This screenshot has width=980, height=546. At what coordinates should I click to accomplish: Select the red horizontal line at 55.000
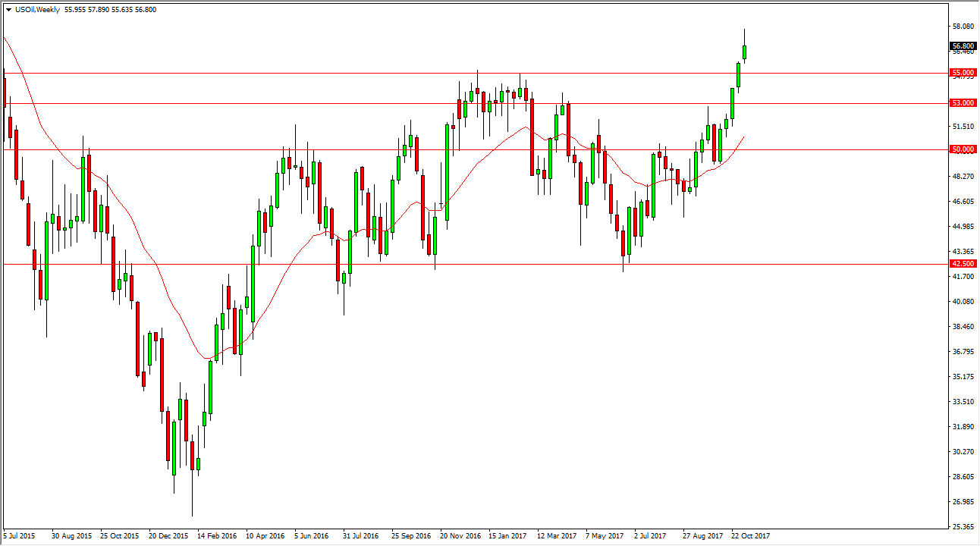(x=455, y=72)
